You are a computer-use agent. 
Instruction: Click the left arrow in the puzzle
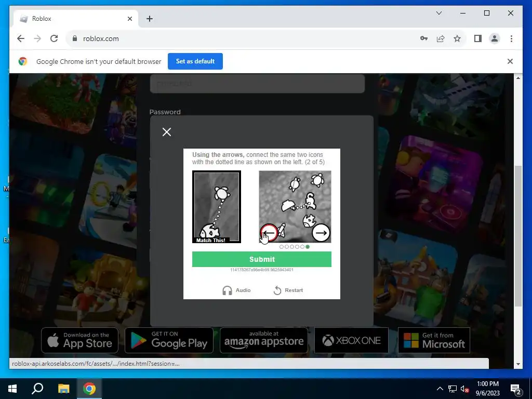click(x=269, y=233)
